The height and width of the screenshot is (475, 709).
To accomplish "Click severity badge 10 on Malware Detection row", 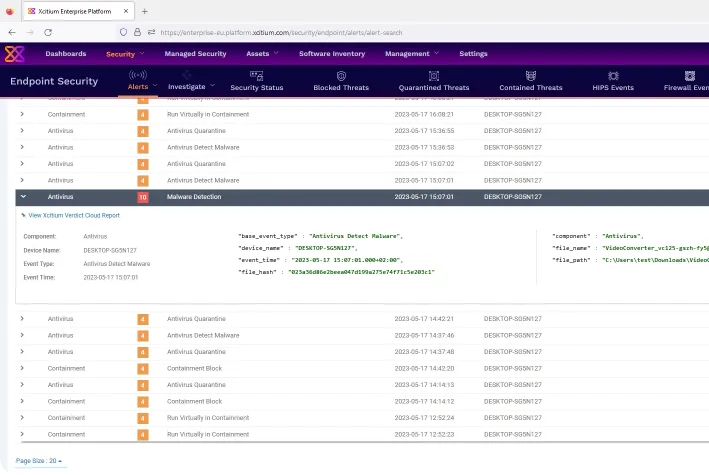I will point(142,197).
